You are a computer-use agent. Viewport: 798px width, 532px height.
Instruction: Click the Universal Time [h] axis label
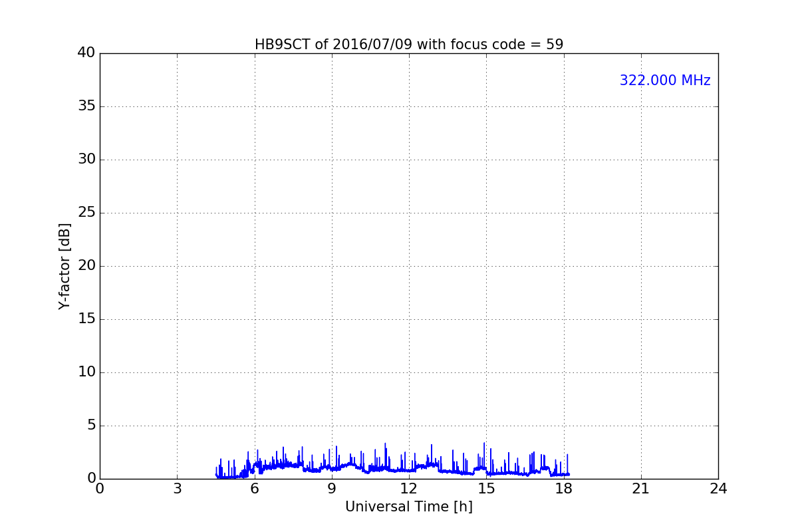409,507
